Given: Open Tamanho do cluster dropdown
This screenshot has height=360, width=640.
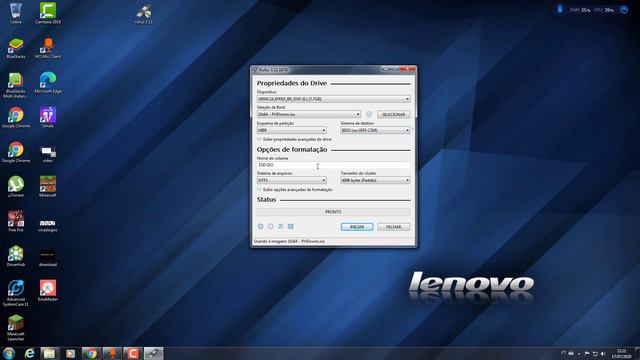Looking at the screenshot, I should [375, 180].
